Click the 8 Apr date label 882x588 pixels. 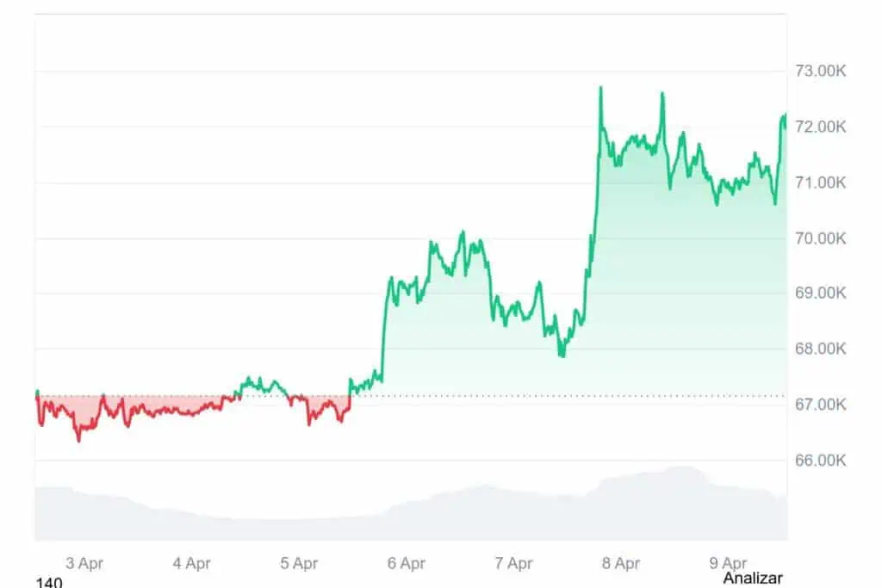click(620, 564)
